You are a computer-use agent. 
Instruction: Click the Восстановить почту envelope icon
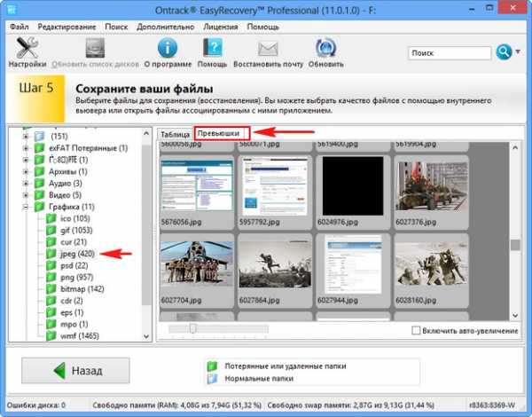[x=268, y=49]
